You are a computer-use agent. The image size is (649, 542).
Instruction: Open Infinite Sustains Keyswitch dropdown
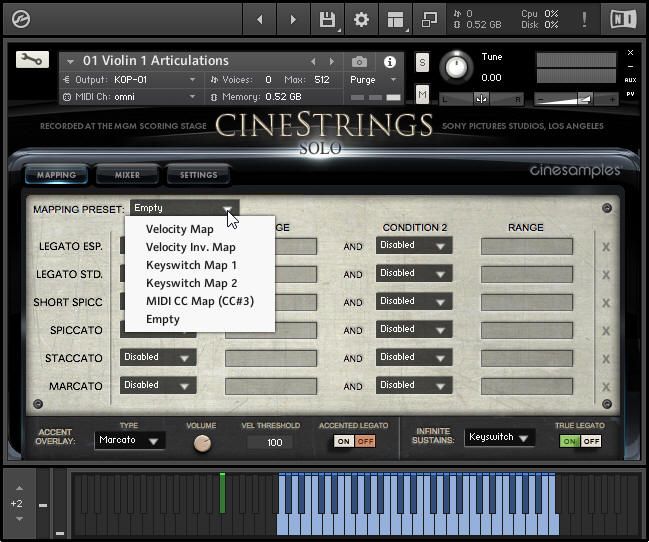click(499, 437)
